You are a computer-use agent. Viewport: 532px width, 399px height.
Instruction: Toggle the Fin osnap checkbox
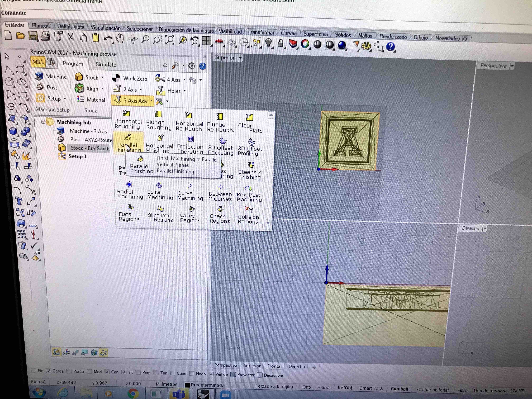tap(34, 370)
